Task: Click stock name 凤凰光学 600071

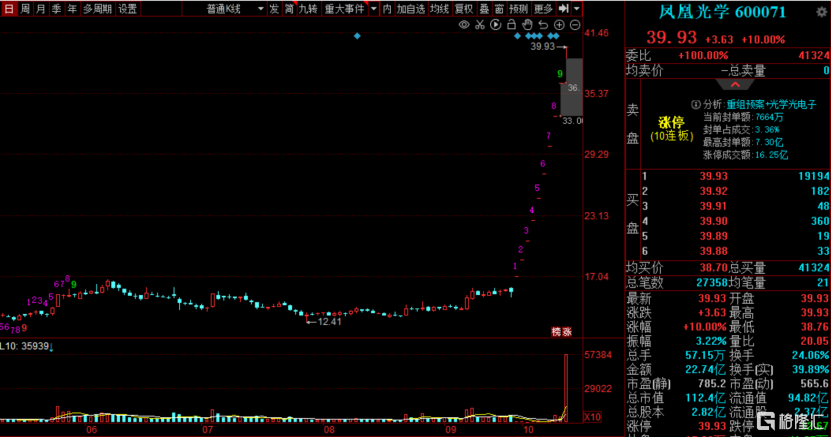Action: pos(722,12)
